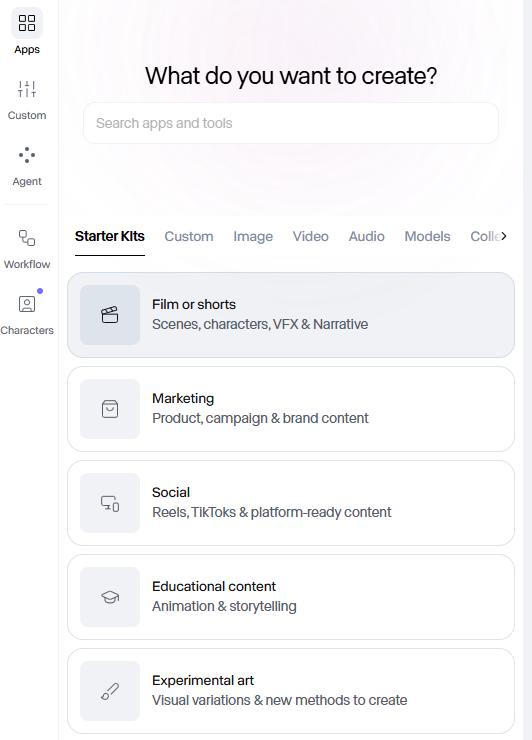This screenshot has width=532, height=740.
Task: Click the graduation cap Educational icon
Action: (x=110, y=597)
